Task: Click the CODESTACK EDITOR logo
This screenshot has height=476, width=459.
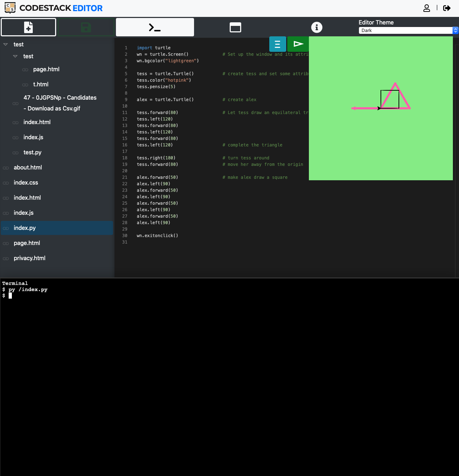Action: (x=53, y=8)
